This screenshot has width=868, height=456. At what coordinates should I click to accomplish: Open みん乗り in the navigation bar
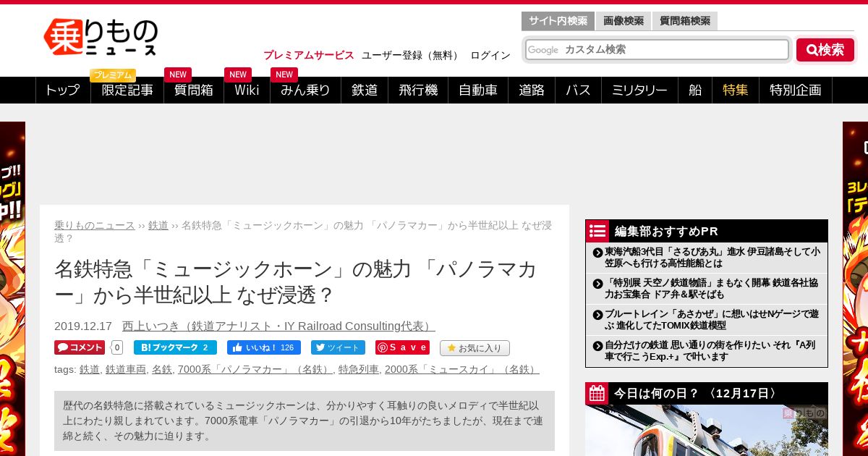[305, 90]
